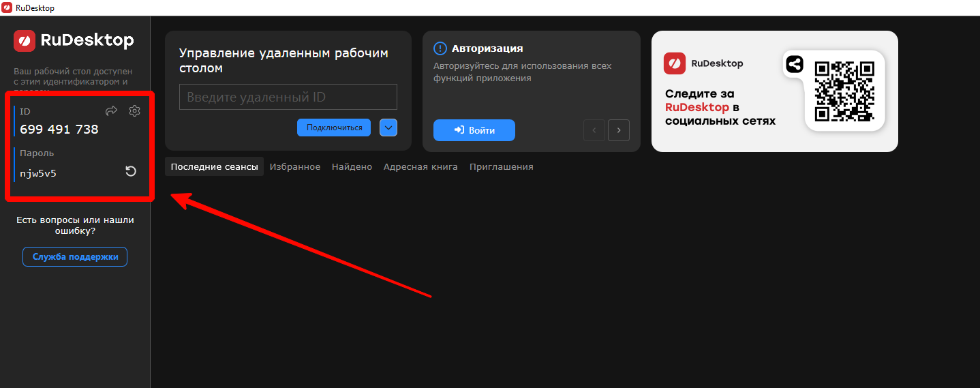This screenshot has width=980, height=388.
Task: Click the Управление удаленным рабочим столом heading
Action: tap(284, 61)
